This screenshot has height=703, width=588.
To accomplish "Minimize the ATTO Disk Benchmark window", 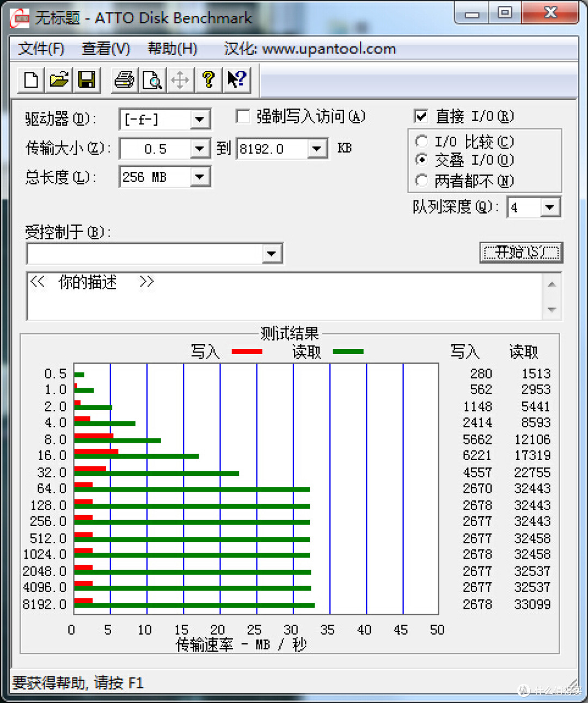I will pyautogui.click(x=472, y=13).
